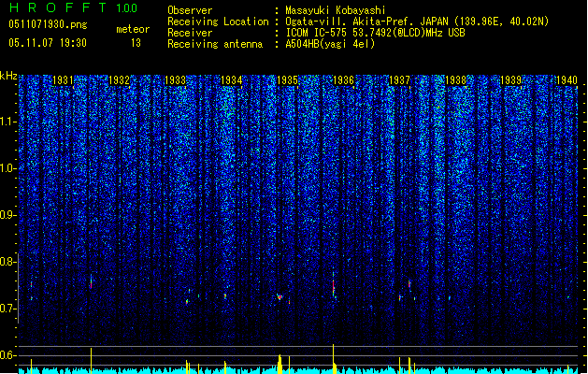
Task: Click the tallest yellow spike in amplitude graph
Action: point(333,359)
